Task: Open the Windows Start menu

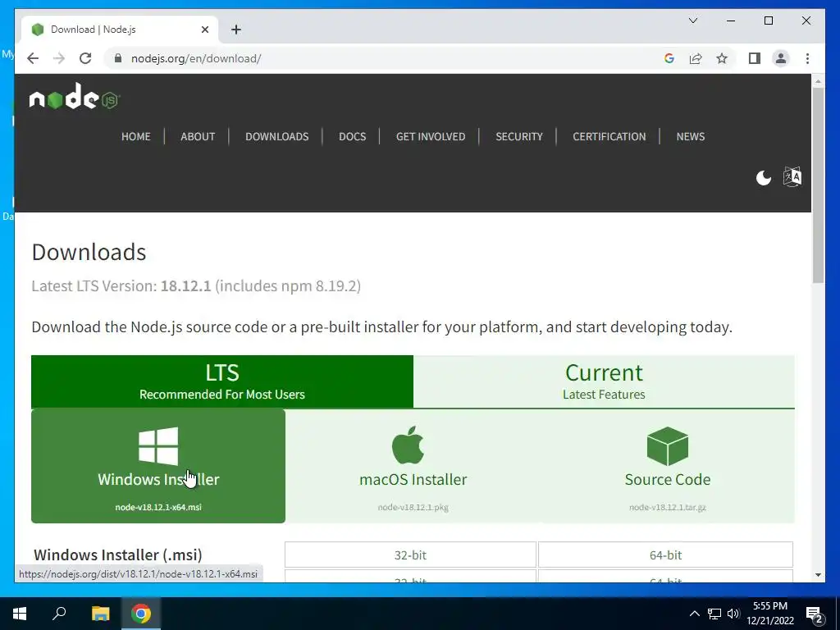Action: click(x=20, y=614)
